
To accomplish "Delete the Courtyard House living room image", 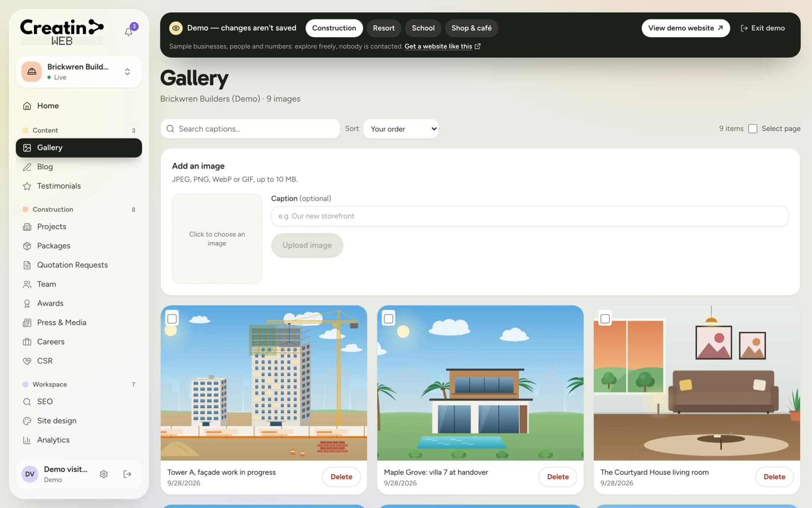I will 774,477.
